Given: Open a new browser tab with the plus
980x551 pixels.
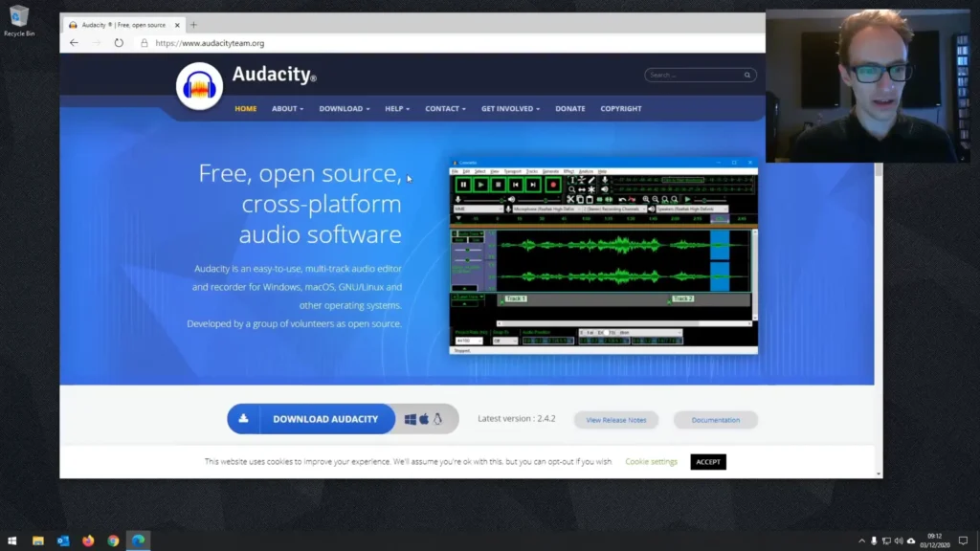Looking at the screenshot, I should click(193, 25).
